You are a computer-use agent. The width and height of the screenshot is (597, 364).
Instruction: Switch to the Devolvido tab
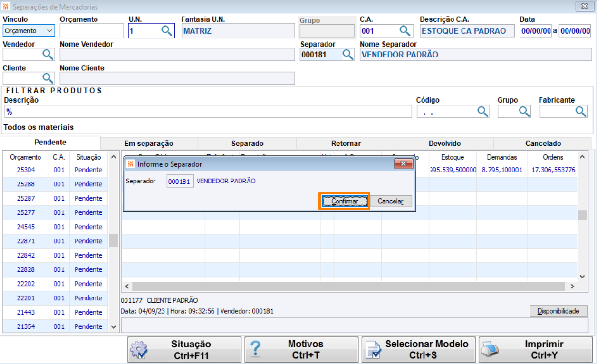pos(444,144)
